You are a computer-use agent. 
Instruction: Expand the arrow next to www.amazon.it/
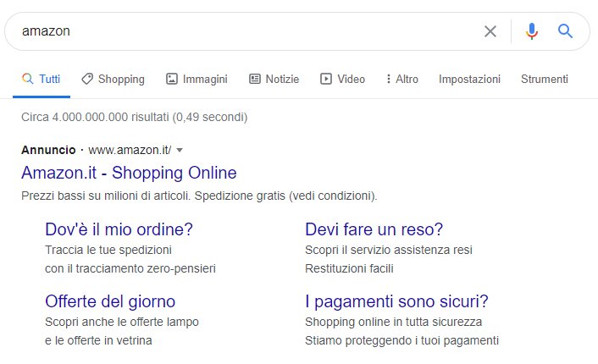[x=180, y=150]
